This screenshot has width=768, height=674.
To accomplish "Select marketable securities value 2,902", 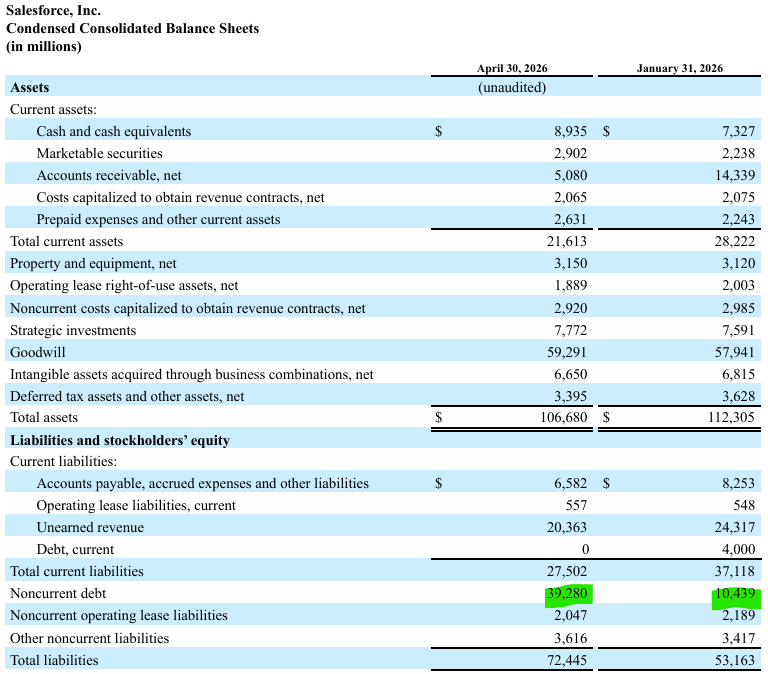I will click(x=571, y=153).
